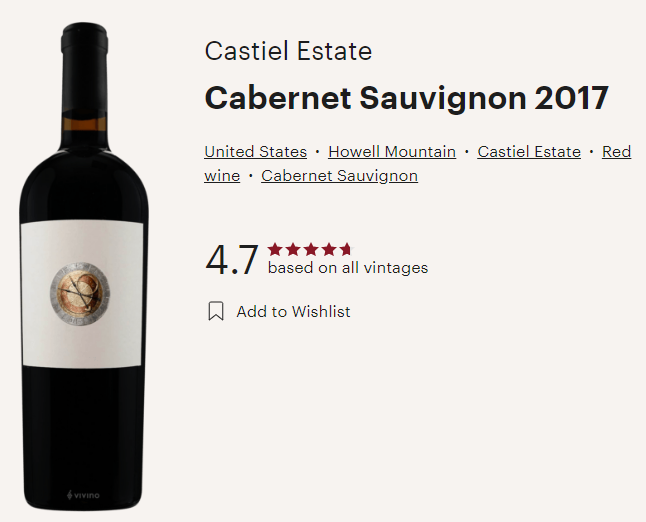Open the wine bottle product image
Viewport: 646px width, 522px height.
coord(84,266)
